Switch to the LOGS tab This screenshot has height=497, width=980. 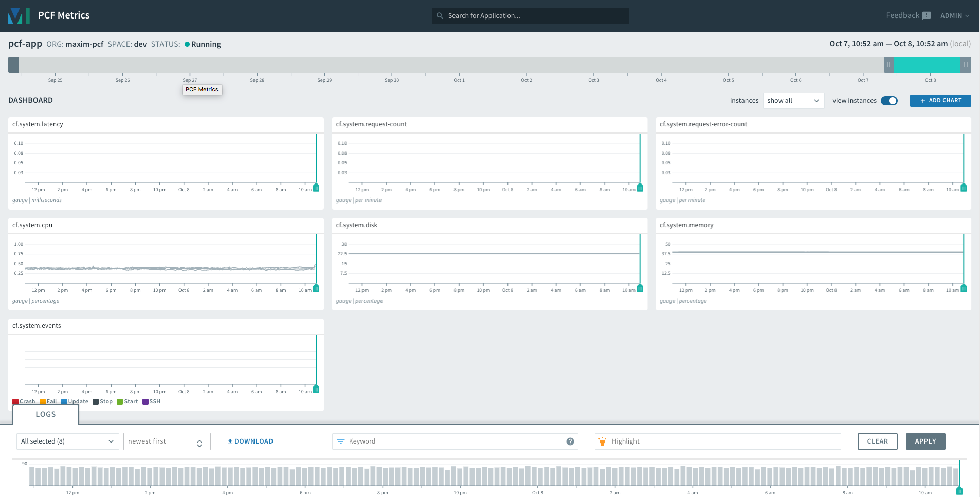(45, 414)
